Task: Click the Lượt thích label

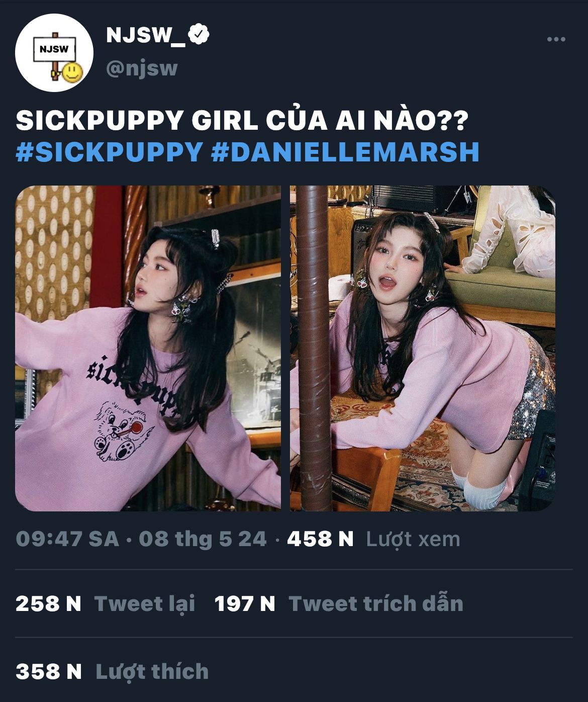Action: pyautogui.click(x=152, y=671)
